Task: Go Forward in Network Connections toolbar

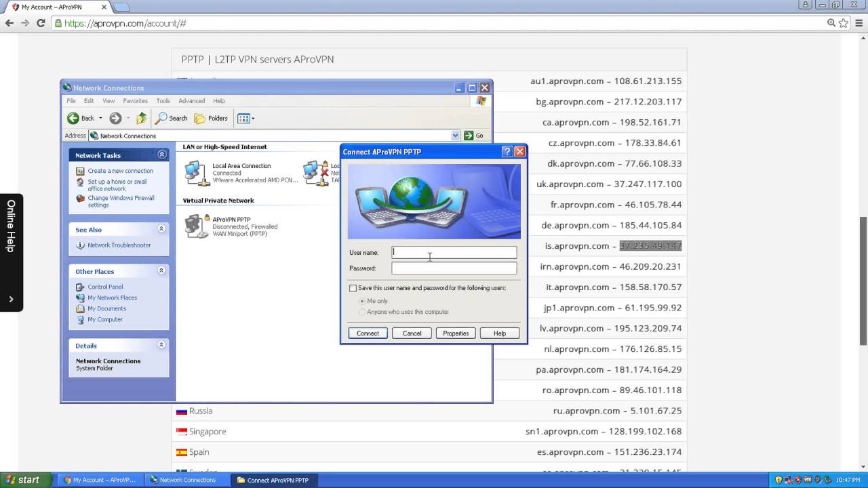Action: (115, 118)
